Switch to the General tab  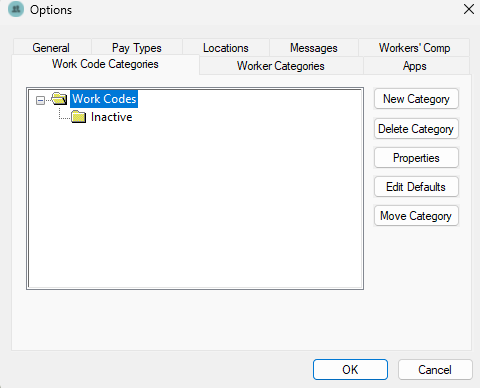point(51,48)
